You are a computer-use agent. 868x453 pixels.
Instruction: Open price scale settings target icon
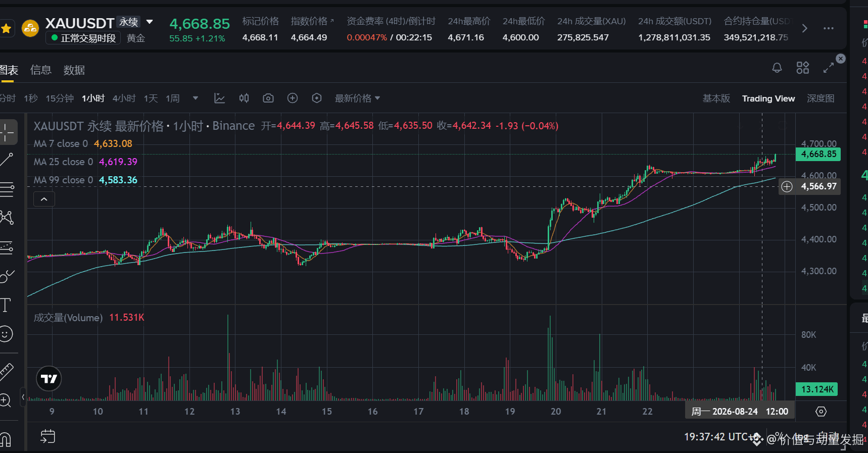pyautogui.click(x=821, y=412)
